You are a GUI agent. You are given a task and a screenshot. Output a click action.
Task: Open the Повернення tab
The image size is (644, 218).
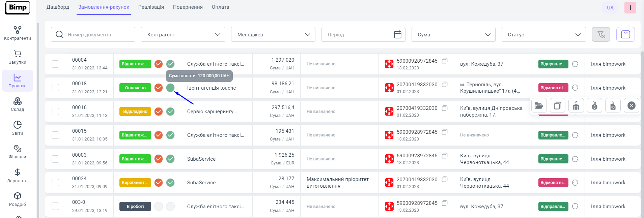pyautogui.click(x=188, y=7)
